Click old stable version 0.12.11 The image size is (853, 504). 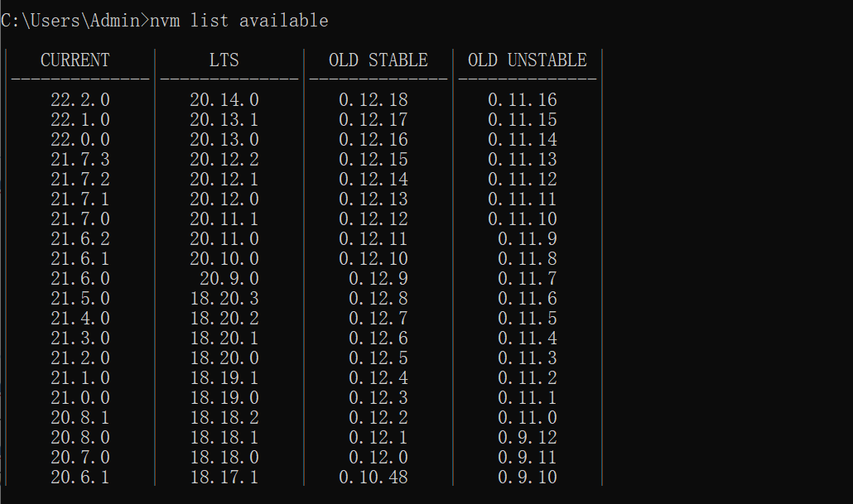click(x=373, y=238)
